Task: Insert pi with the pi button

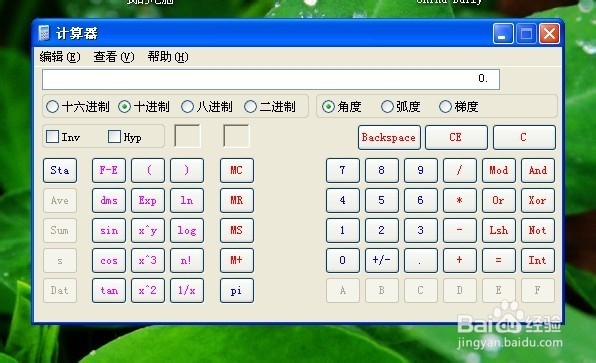Action: (236, 290)
